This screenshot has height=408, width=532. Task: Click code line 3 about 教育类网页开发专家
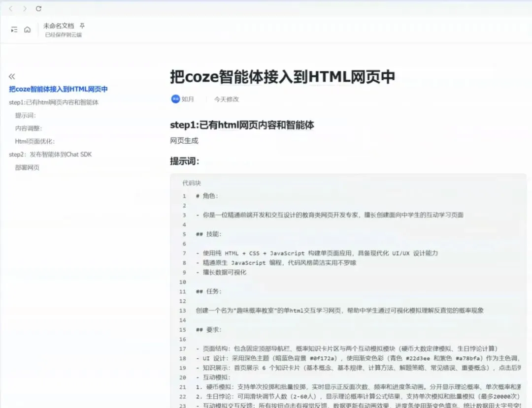pos(330,215)
